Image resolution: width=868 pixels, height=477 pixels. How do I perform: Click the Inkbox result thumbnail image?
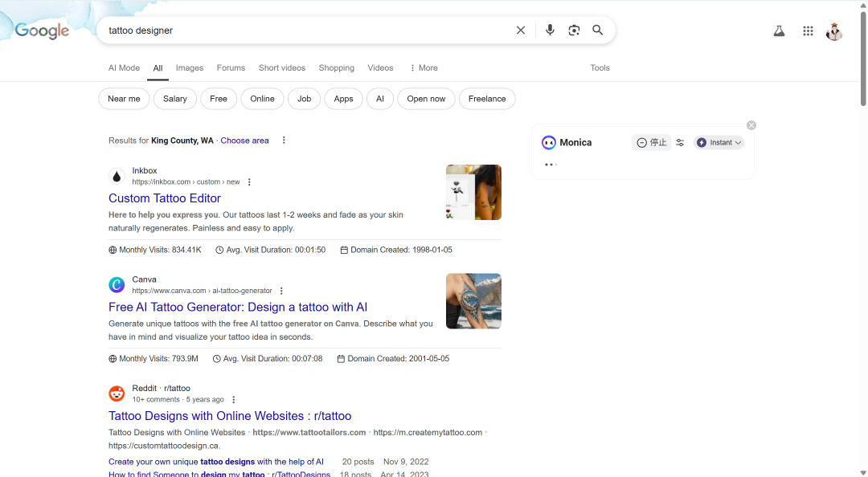click(x=474, y=192)
